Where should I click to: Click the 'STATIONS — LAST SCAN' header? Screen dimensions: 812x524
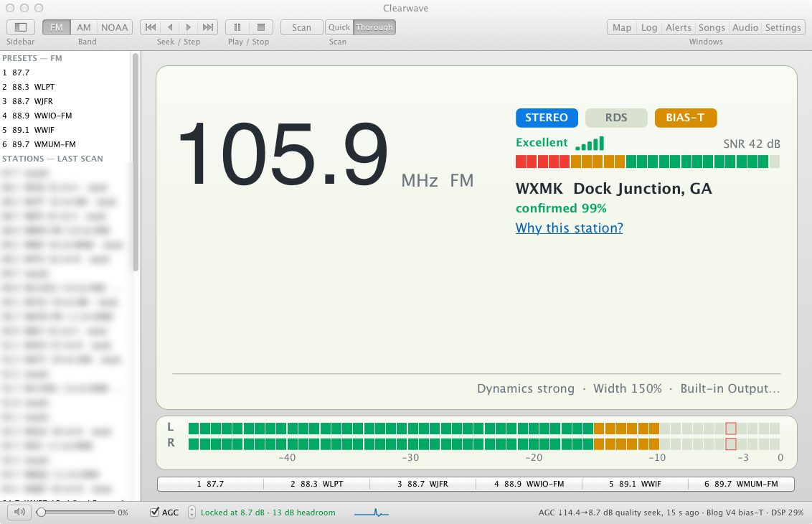[52, 159]
